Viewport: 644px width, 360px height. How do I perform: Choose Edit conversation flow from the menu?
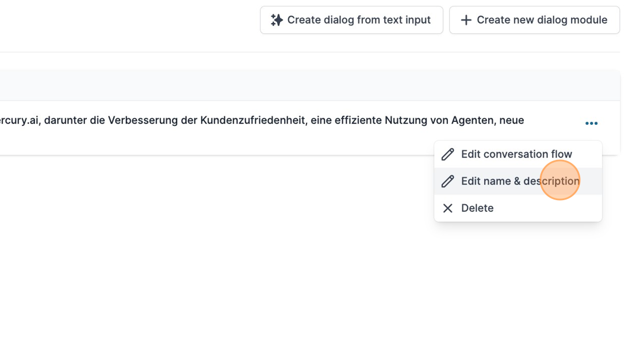click(516, 154)
